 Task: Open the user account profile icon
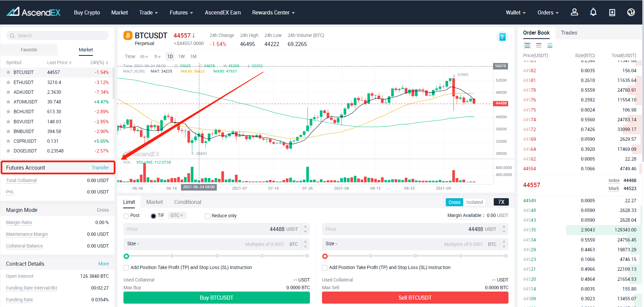[x=574, y=12]
